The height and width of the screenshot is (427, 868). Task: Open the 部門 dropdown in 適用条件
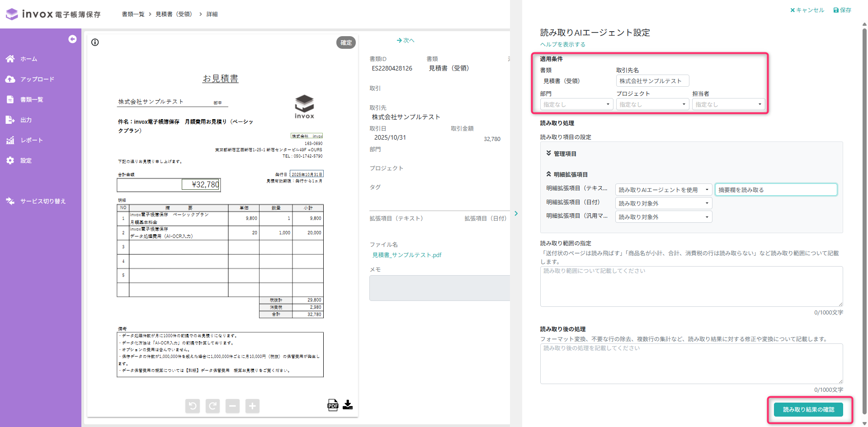click(x=576, y=104)
